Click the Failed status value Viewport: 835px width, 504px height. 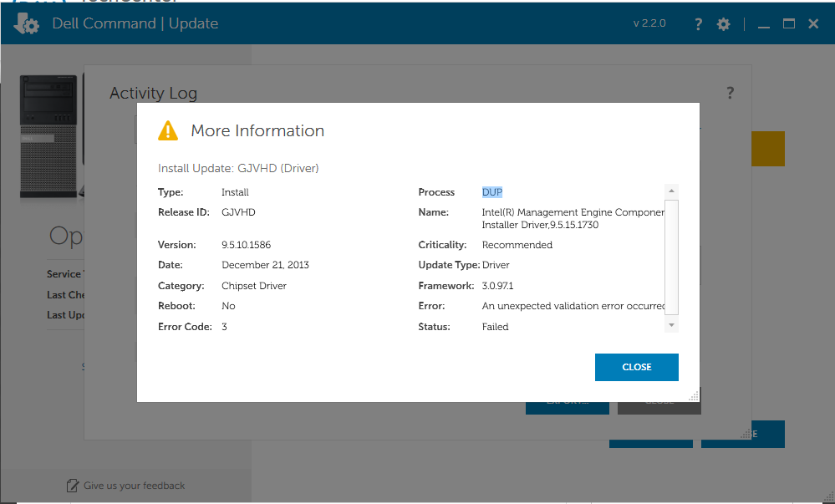point(496,327)
